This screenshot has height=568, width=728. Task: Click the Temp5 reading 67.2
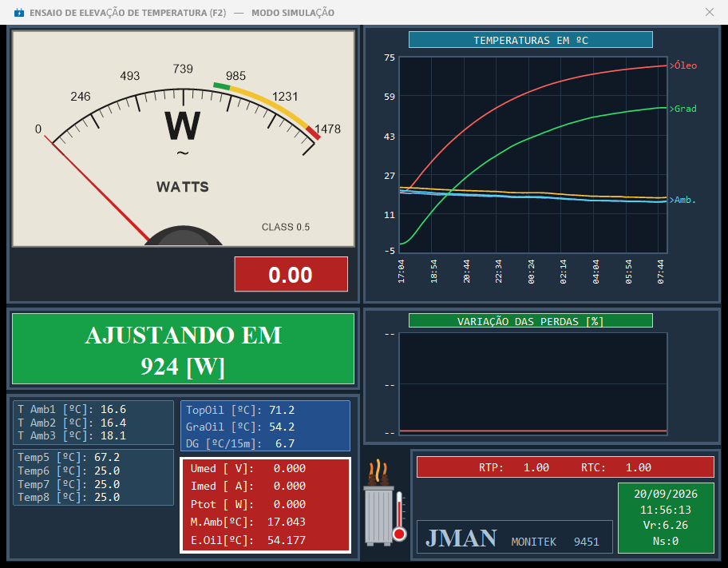pyautogui.click(x=107, y=458)
